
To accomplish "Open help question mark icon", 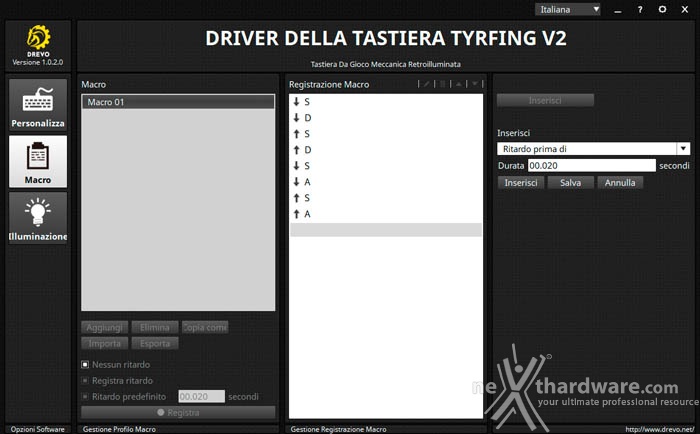I will (x=640, y=9).
